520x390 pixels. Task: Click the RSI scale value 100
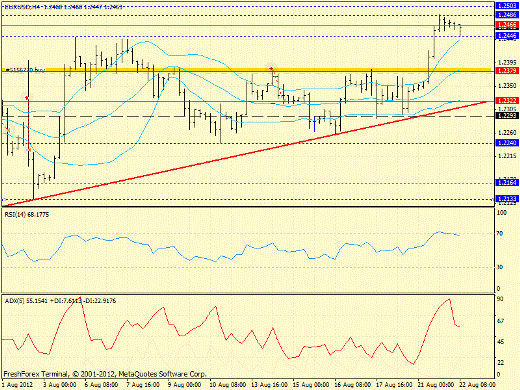[501, 213]
